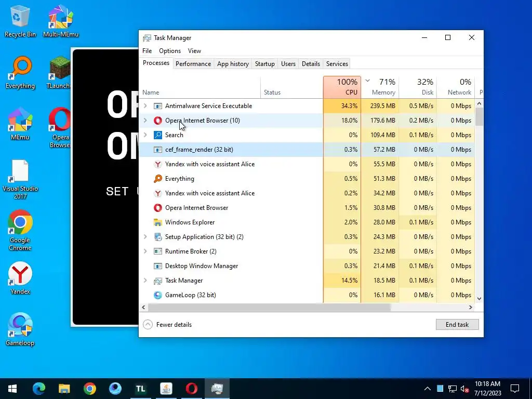Sort processes by Memory column header

380,87
